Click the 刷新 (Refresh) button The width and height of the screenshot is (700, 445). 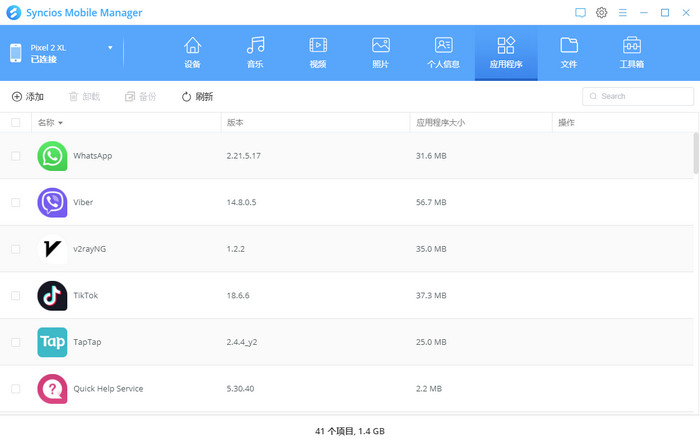coord(197,96)
